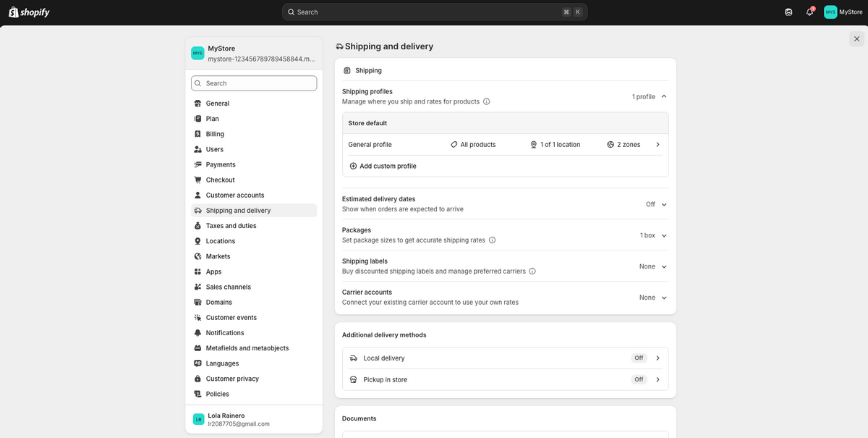868x438 pixels.
Task: Click the None value for Carrier accounts
Action: (x=647, y=298)
